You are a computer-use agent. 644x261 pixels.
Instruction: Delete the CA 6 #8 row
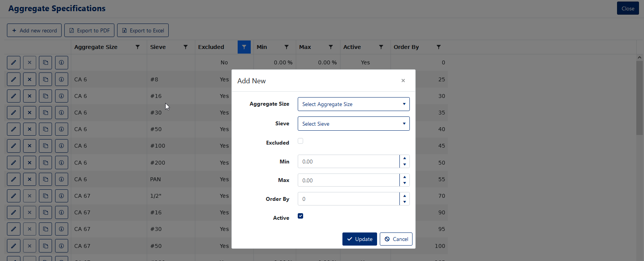point(30,79)
